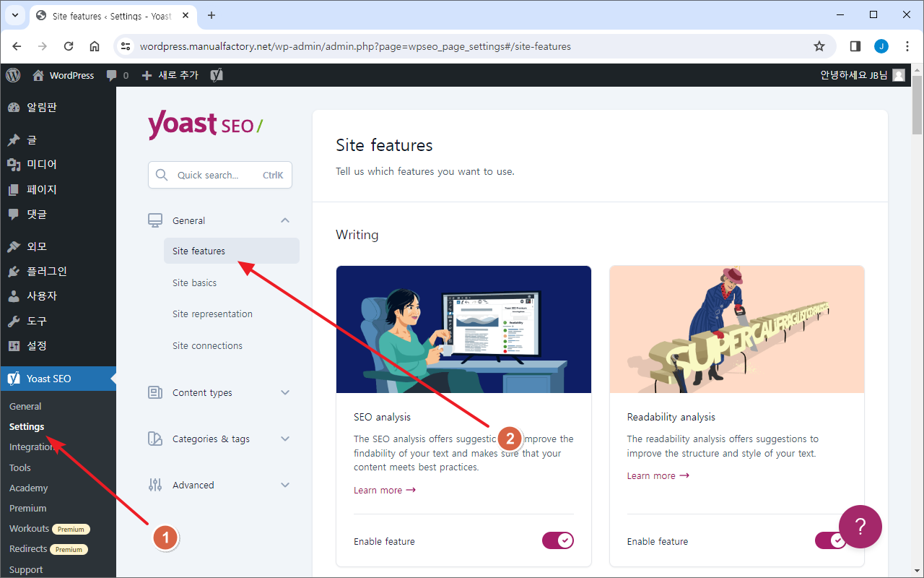Click the purple help question mark button
Image resolution: width=924 pixels, height=578 pixels.
(x=860, y=527)
